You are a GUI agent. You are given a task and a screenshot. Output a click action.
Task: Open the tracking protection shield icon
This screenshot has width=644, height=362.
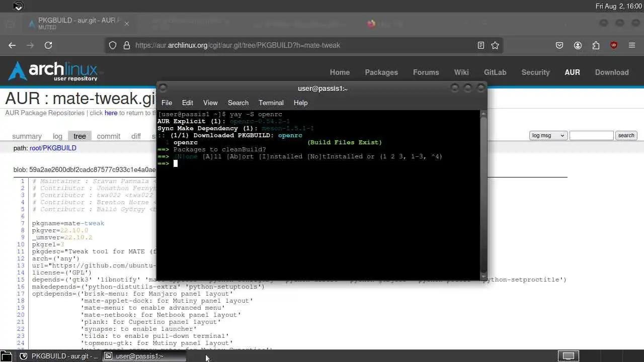coord(113,45)
